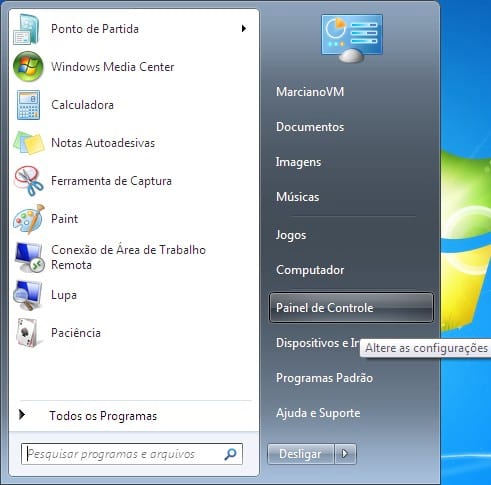The width and height of the screenshot is (491, 485).
Task: Click the search magnifier icon
Action: 230,454
